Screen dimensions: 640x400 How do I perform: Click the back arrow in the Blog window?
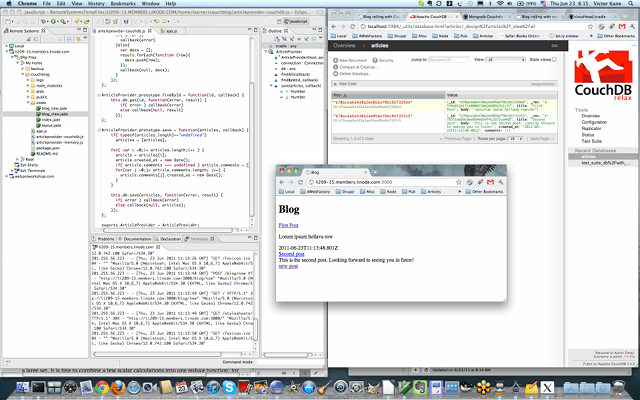282,182
